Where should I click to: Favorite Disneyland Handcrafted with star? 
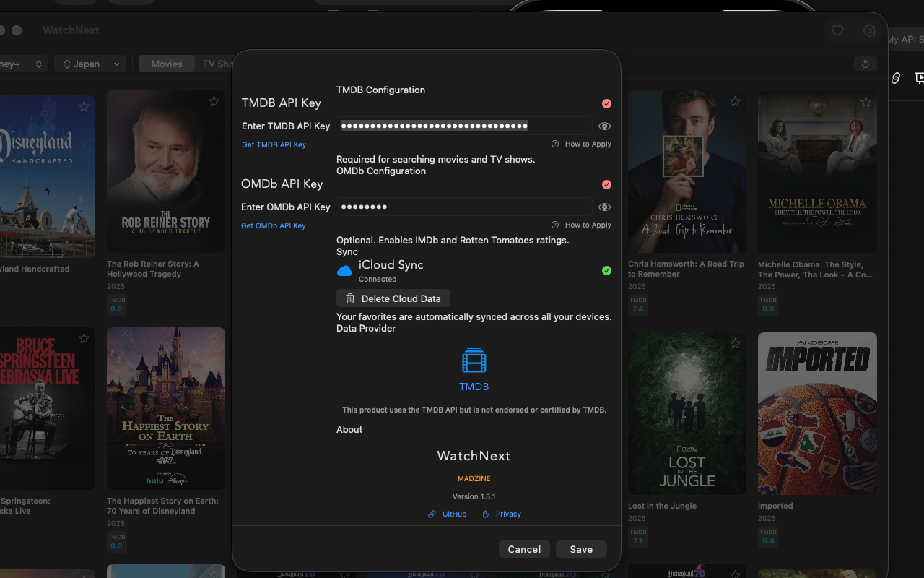pos(84,106)
